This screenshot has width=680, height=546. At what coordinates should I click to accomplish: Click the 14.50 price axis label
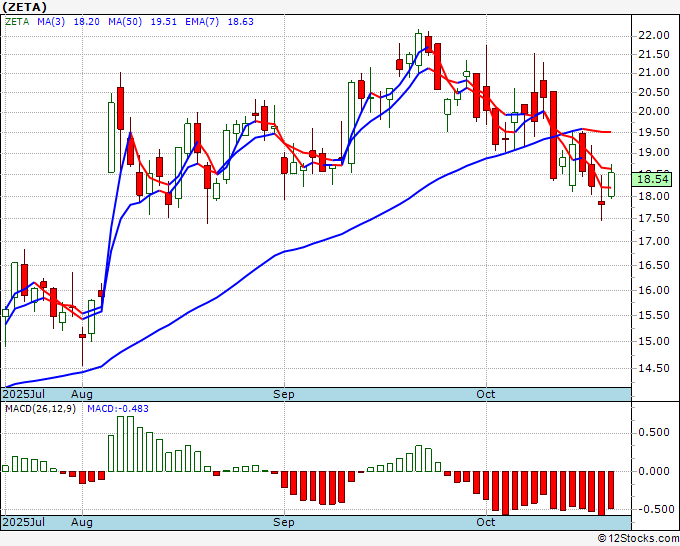click(x=654, y=369)
